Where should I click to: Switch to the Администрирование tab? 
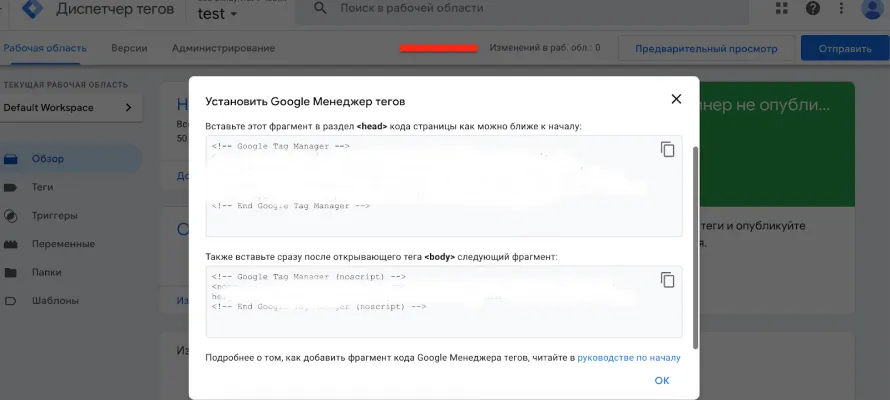tap(224, 48)
